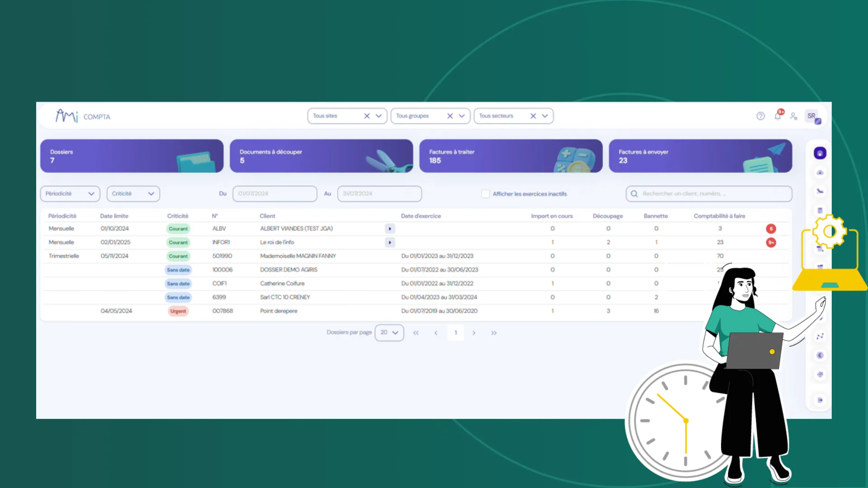Expand the ALBERT VIANDES row arrow
The image size is (868, 488).
click(390, 229)
